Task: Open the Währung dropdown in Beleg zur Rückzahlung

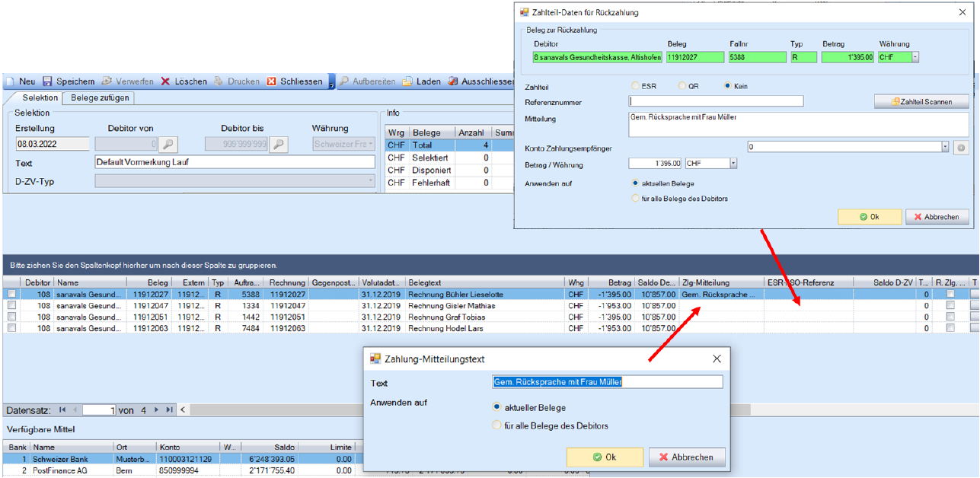Action: pyautogui.click(x=915, y=57)
